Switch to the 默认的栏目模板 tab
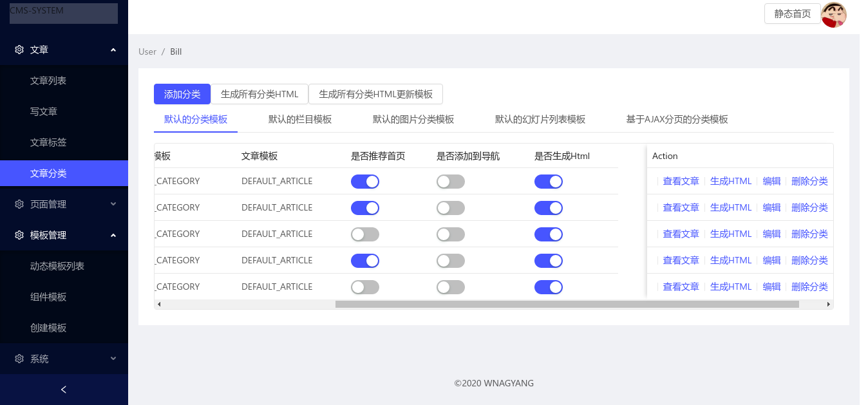The image size is (868, 405). point(300,119)
